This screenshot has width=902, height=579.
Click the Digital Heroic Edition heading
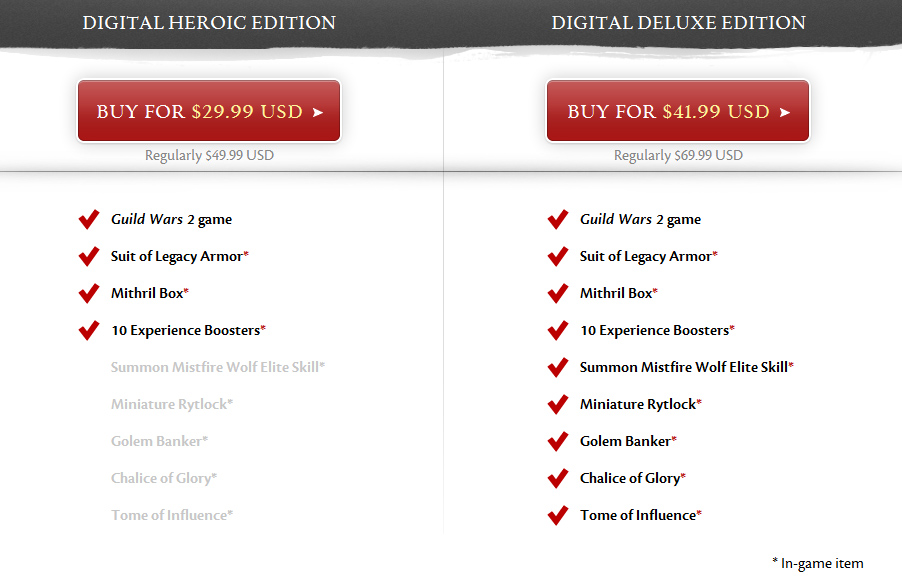point(209,23)
